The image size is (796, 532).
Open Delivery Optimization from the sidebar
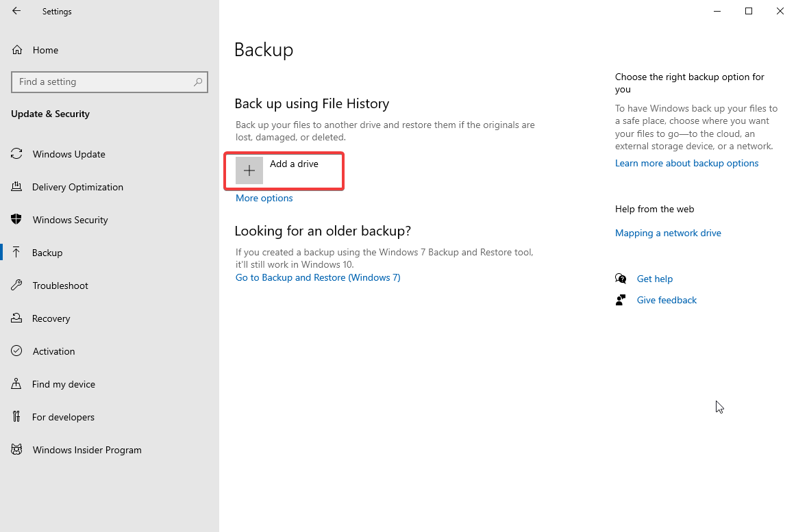[16, 186]
